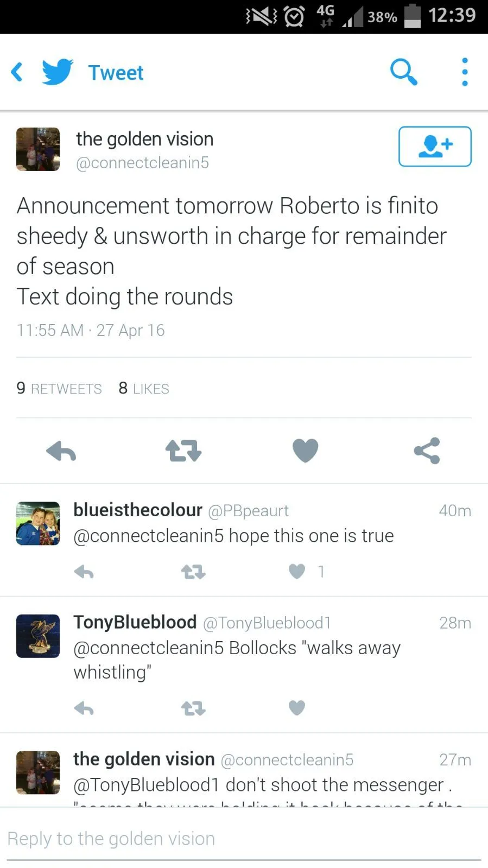
Task: View the 9 retweets list
Action: 59,389
